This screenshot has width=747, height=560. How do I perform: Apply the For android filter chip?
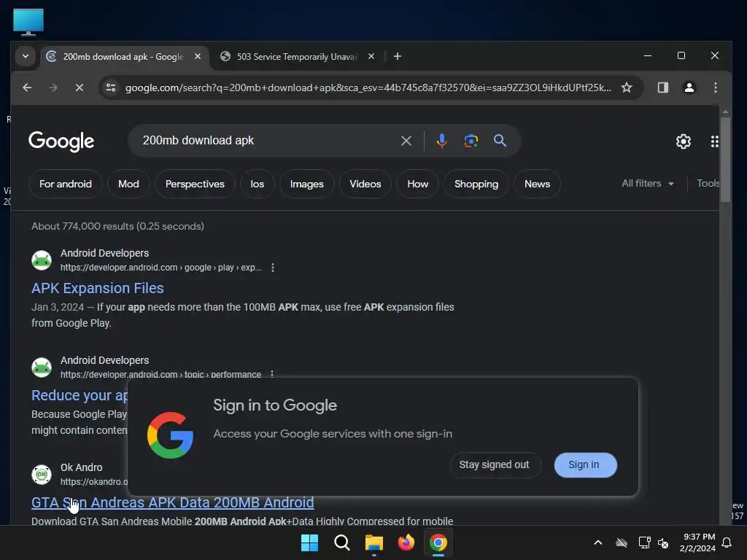pos(65,184)
